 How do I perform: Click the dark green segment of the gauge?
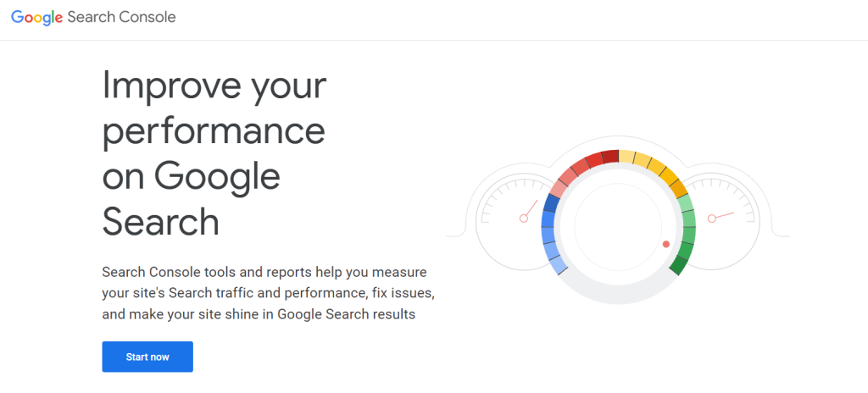tap(679, 265)
